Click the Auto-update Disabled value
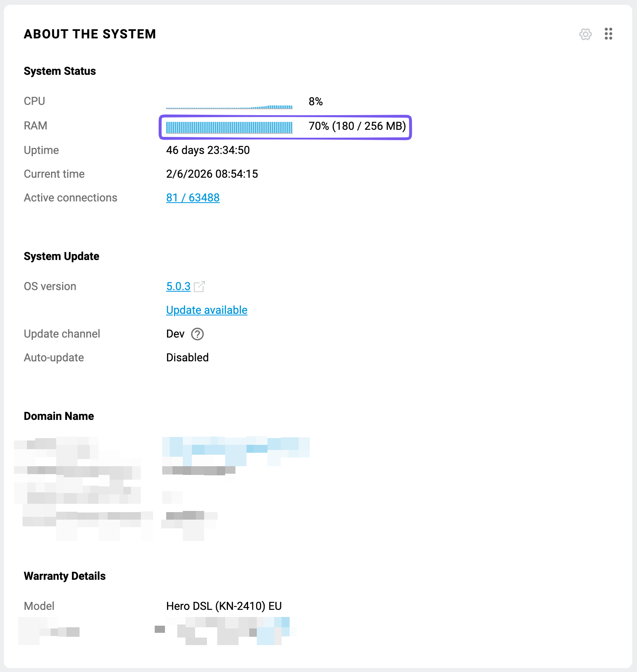The height and width of the screenshot is (672, 637). coord(187,358)
